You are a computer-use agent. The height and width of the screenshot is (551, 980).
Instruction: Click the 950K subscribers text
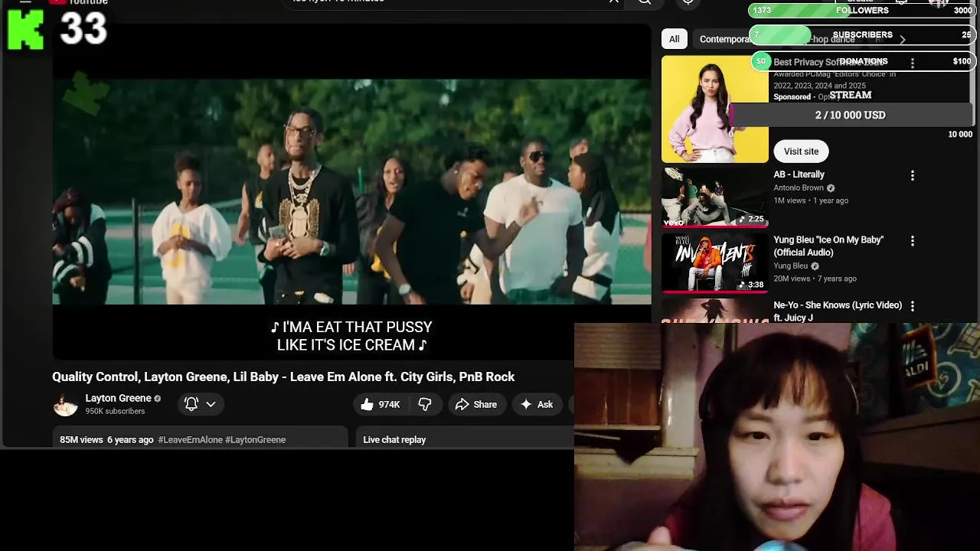pos(115,411)
